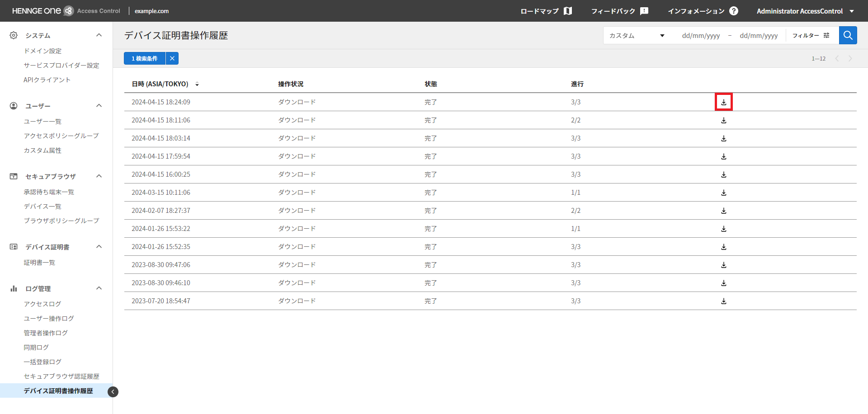
Task: Click the blue search magnifier button
Action: tap(848, 35)
